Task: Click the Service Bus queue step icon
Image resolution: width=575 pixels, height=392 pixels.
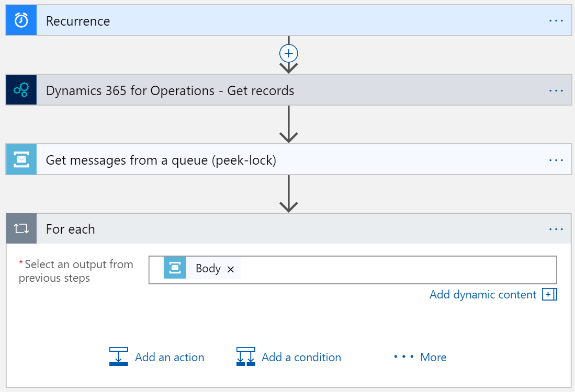Action: [x=21, y=159]
